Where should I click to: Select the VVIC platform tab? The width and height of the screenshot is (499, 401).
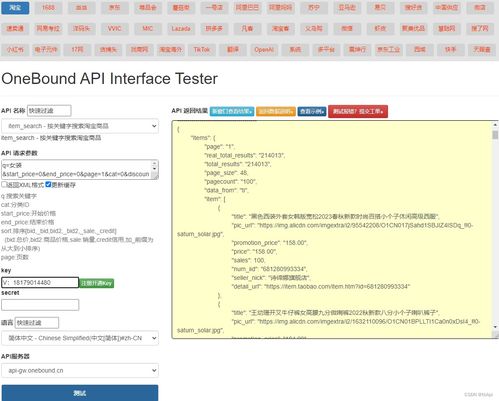[114, 29]
